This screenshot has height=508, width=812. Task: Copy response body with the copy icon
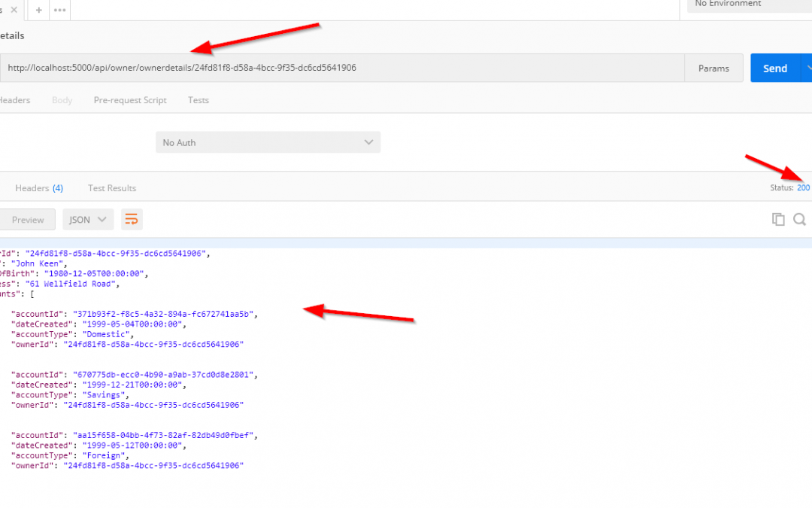click(x=778, y=219)
